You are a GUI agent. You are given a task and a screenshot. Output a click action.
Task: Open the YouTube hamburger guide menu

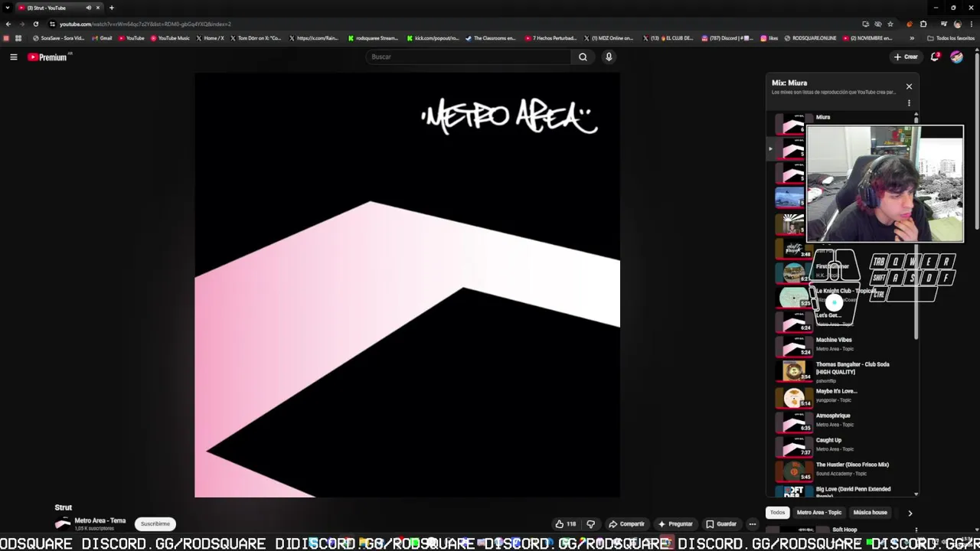(x=13, y=57)
